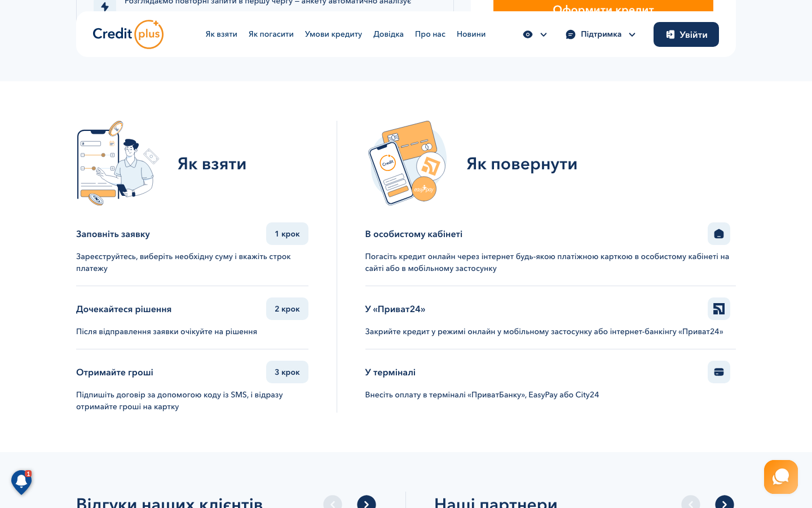Select «Про нас» in the navigation

430,34
